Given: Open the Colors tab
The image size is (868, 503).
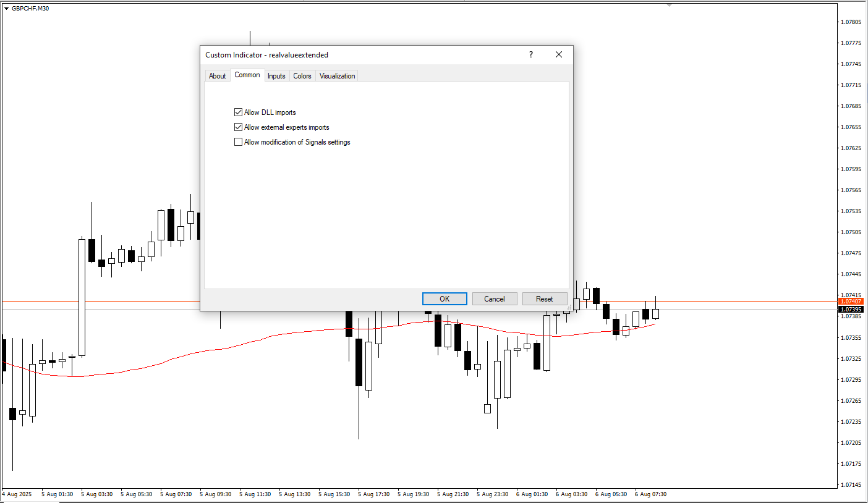Looking at the screenshot, I should pyautogui.click(x=302, y=76).
